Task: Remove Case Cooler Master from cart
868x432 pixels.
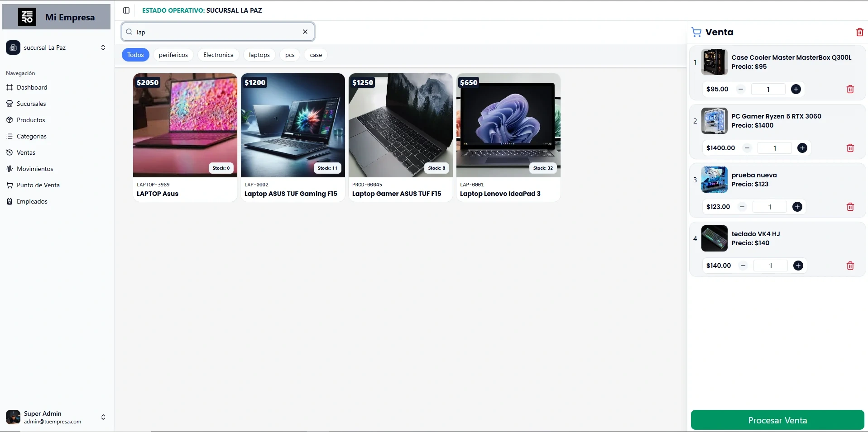Action: click(850, 89)
